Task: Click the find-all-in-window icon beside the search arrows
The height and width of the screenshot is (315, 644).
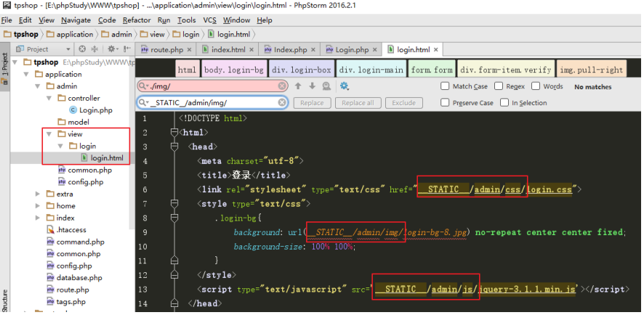Action: click(x=326, y=86)
